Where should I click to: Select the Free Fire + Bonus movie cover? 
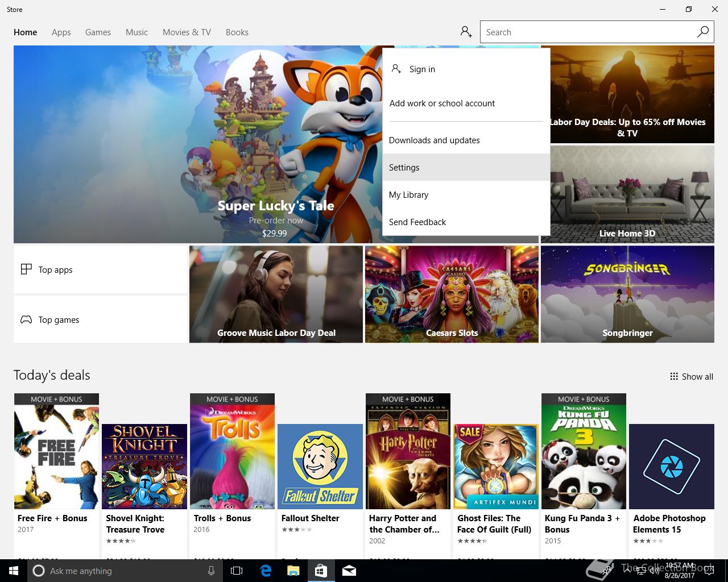56,451
